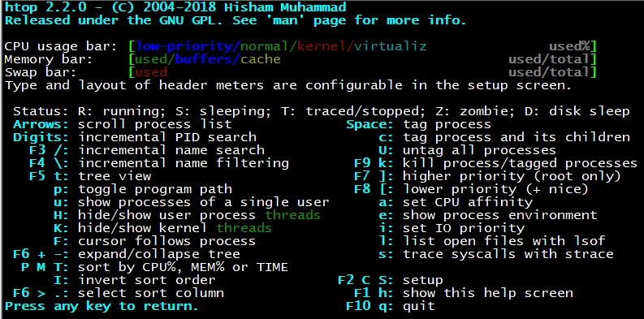Click the blue 'low-priority/' legend text

pos(188,46)
